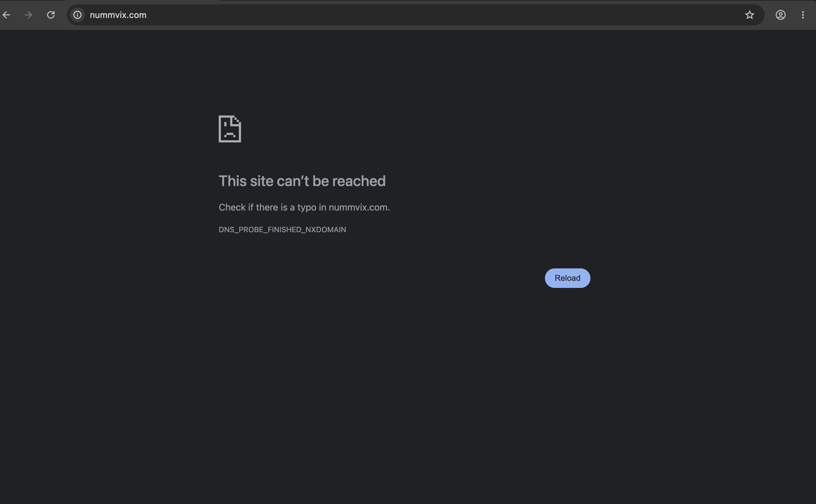Click the word "typo" in the message
The width and height of the screenshot is (816, 504).
point(307,208)
